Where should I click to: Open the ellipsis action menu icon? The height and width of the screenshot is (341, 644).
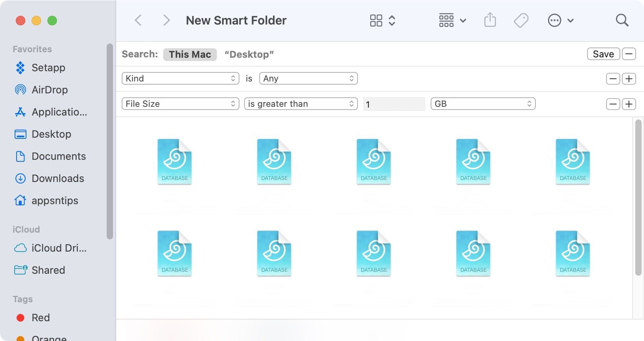560,20
